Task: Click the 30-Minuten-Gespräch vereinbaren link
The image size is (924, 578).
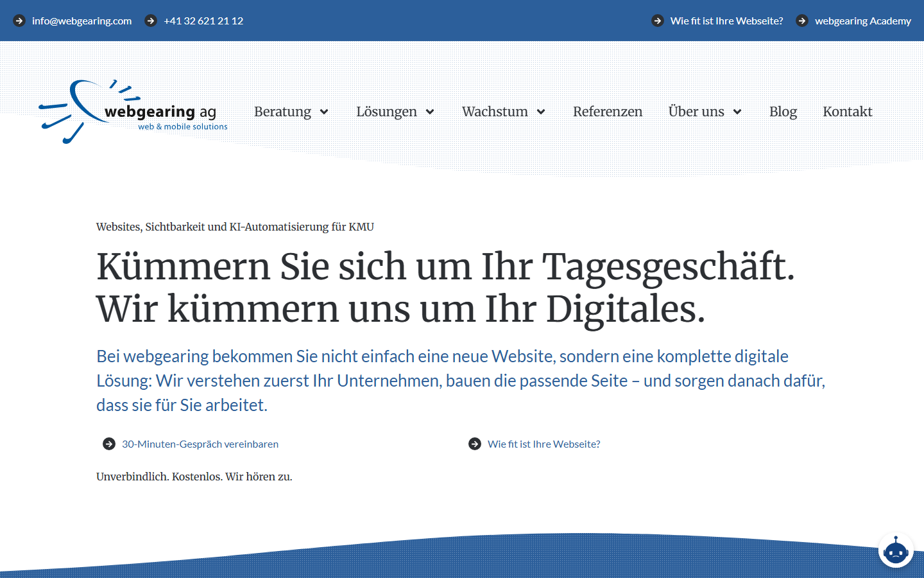Action: click(200, 444)
